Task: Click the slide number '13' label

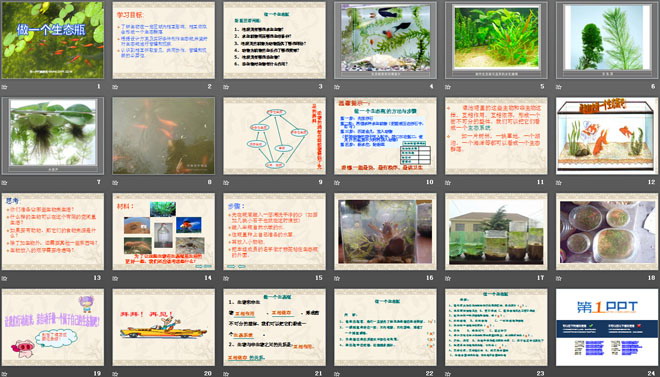Action: [x=97, y=277]
